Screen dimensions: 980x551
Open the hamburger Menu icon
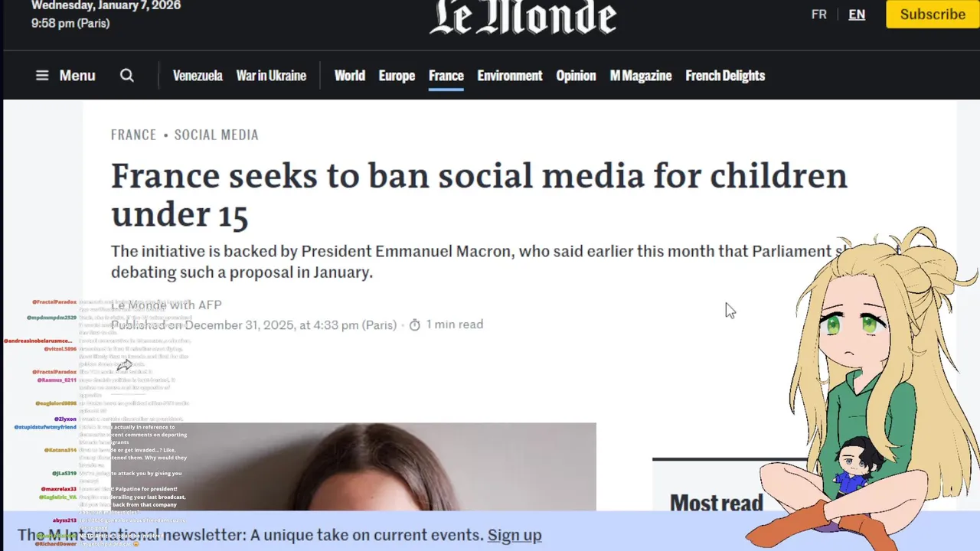click(42, 76)
